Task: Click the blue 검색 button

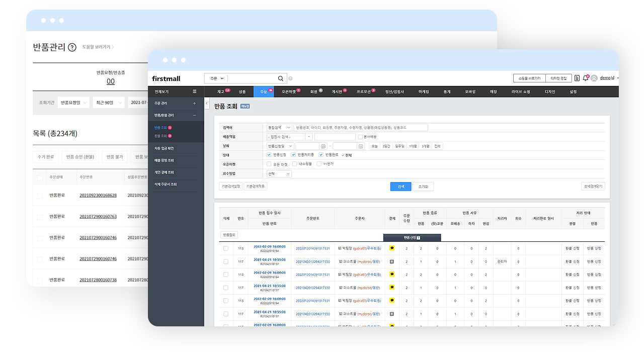Action: click(x=400, y=187)
